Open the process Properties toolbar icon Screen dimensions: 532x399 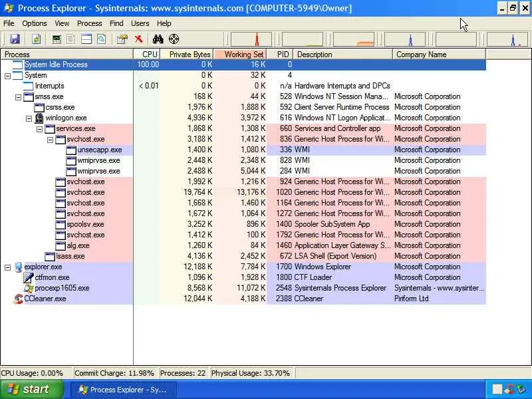pos(122,39)
